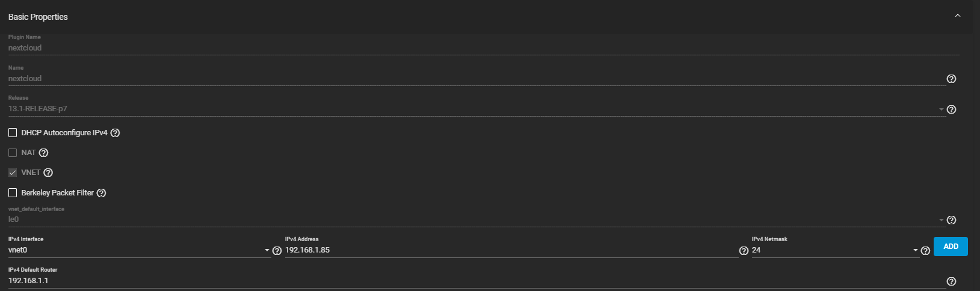Open help for vnet_default_interface field

(x=951, y=220)
